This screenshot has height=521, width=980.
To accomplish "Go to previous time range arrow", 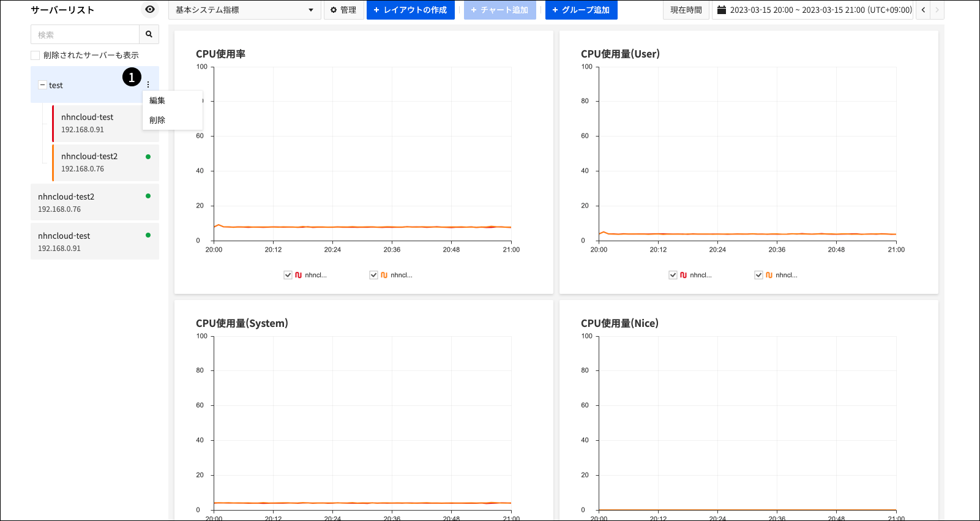I will tap(923, 10).
